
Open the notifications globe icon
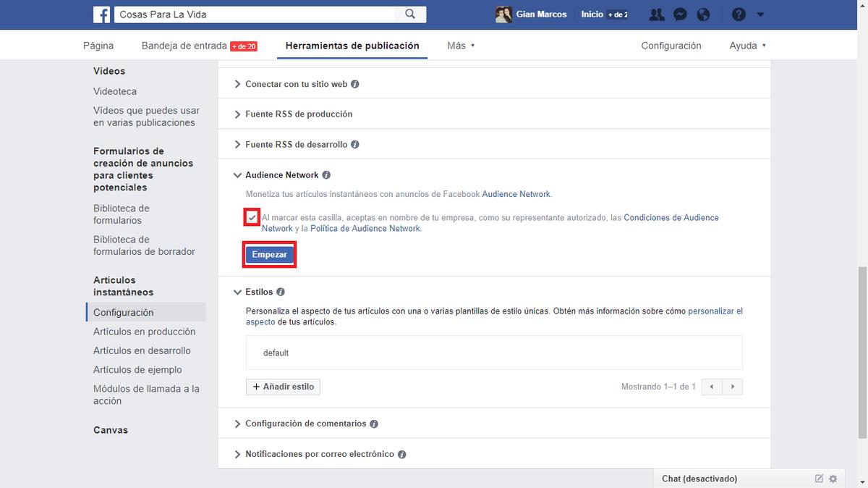(702, 14)
